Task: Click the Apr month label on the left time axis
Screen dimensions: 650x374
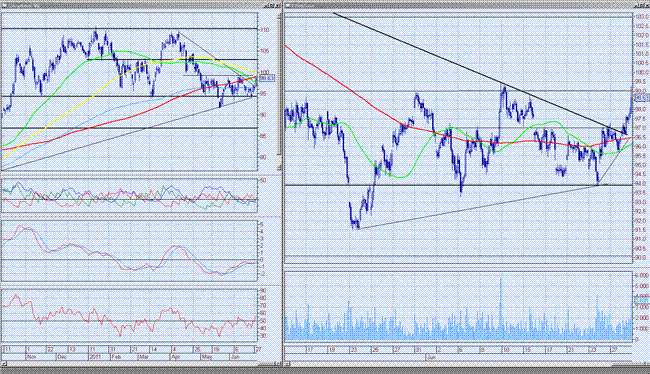Action: pos(175,357)
